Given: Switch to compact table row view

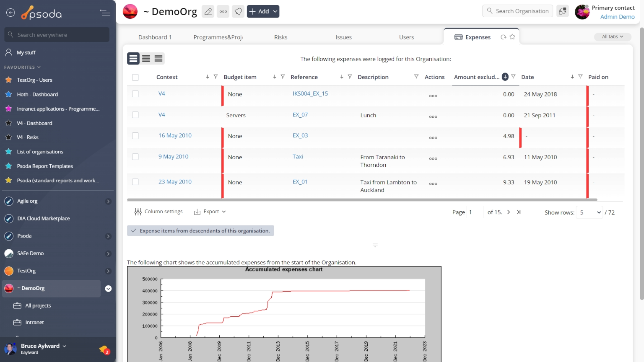Looking at the screenshot, I should (158, 59).
